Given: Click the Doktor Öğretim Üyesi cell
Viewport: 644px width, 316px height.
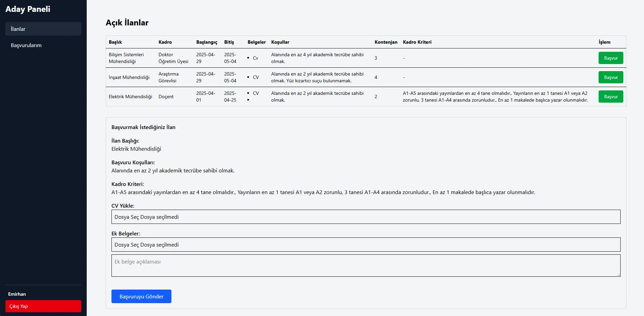Looking at the screenshot, I should coord(174,58).
